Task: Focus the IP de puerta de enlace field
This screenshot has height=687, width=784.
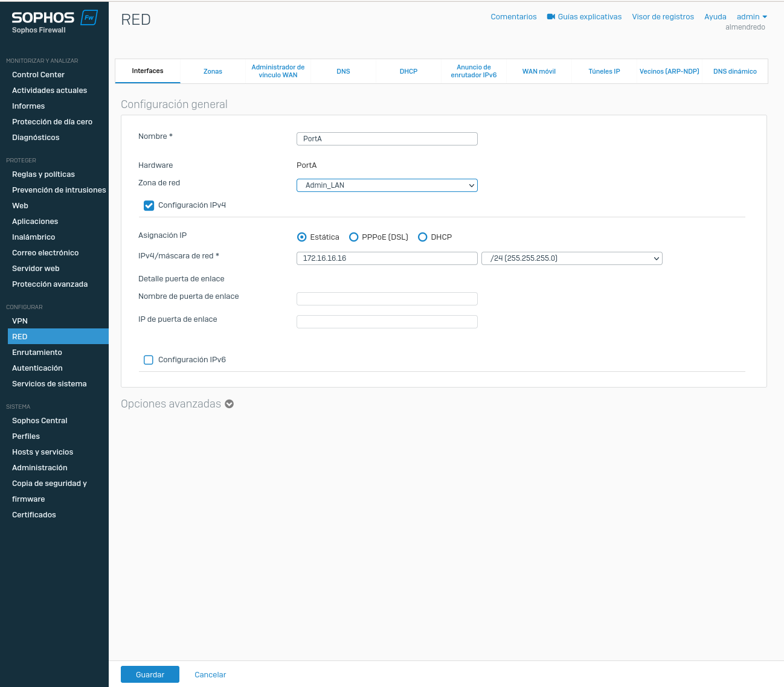Action: 387,322
